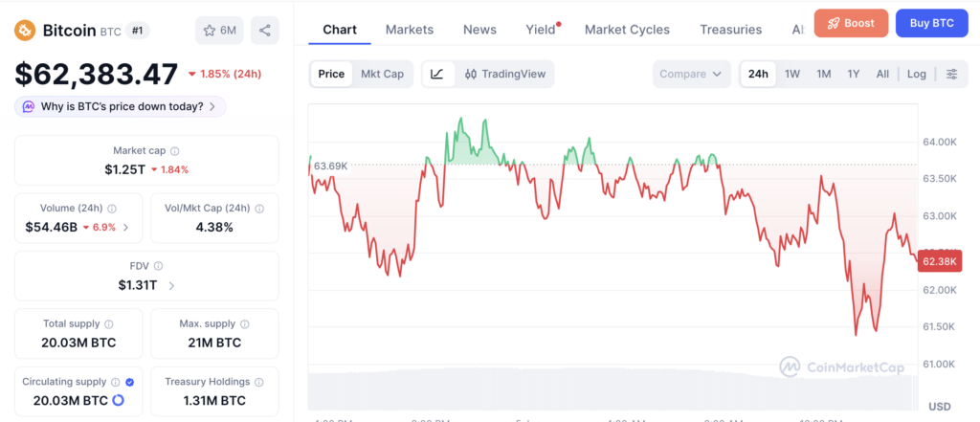This screenshot has height=422, width=980.
Task: Open Market cap info icon
Action: tap(175, 151)
